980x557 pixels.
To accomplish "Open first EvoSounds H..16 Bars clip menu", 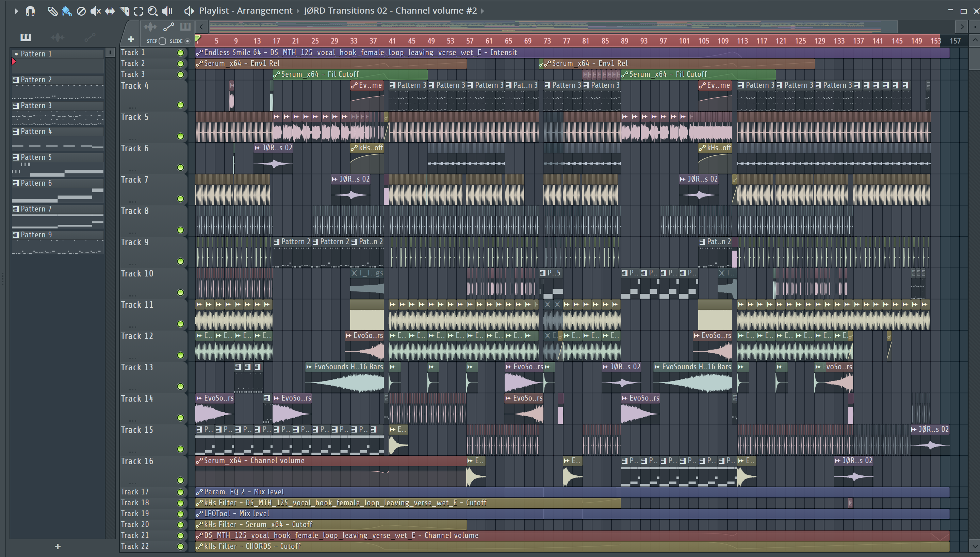I will (x=309, y=367).
